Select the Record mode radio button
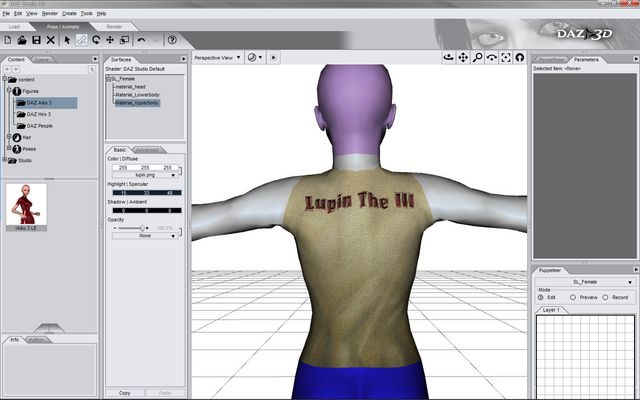This screenshot has width=640, height=400. (605, 298)
